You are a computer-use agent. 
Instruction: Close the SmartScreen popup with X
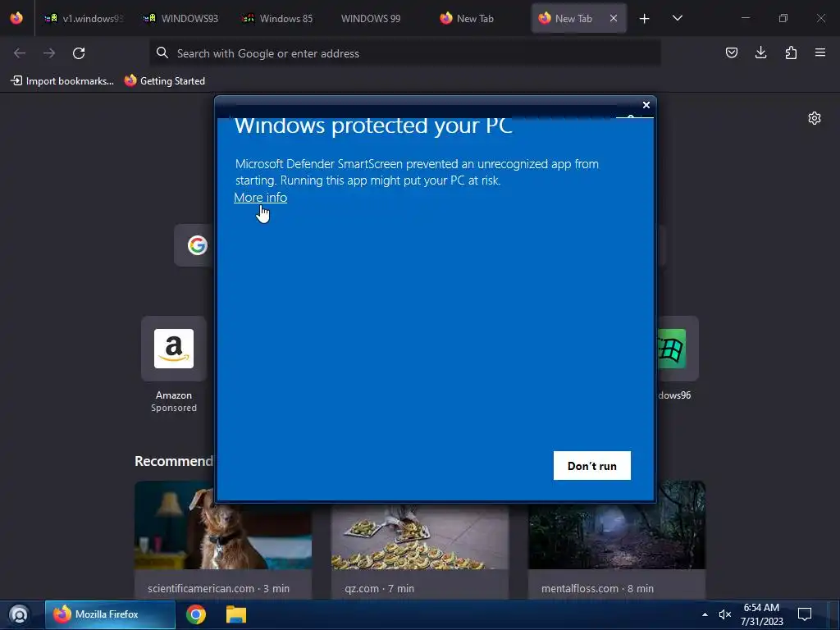(646, 105)
